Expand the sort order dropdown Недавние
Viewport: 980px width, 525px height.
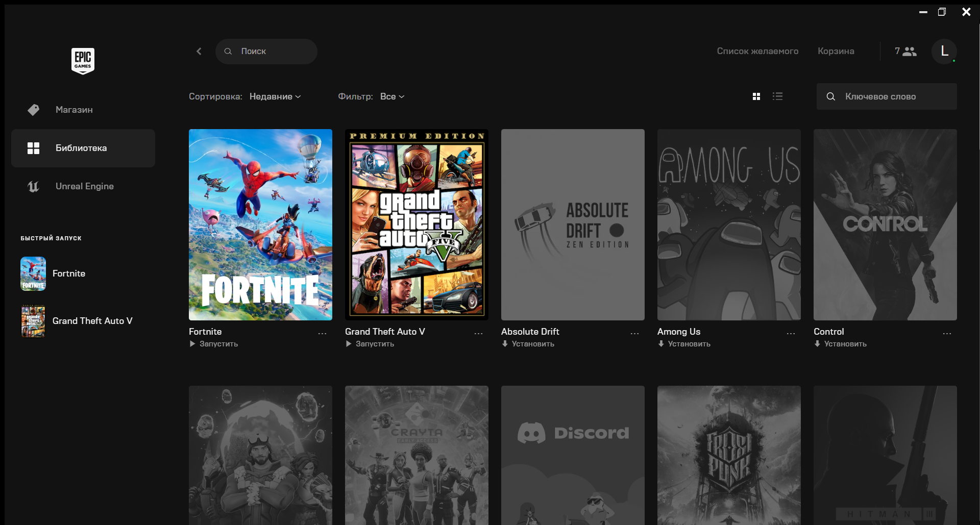275,96
